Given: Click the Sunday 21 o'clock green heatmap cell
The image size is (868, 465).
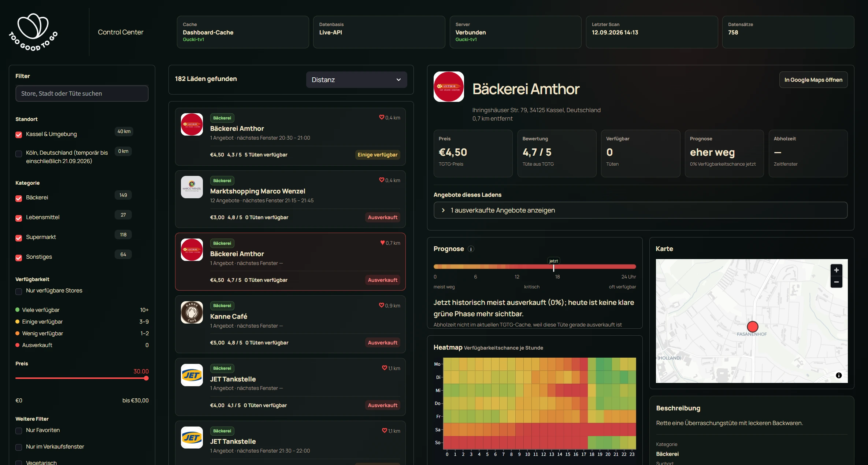Looking at the screenshot, I should coord(616,443).
